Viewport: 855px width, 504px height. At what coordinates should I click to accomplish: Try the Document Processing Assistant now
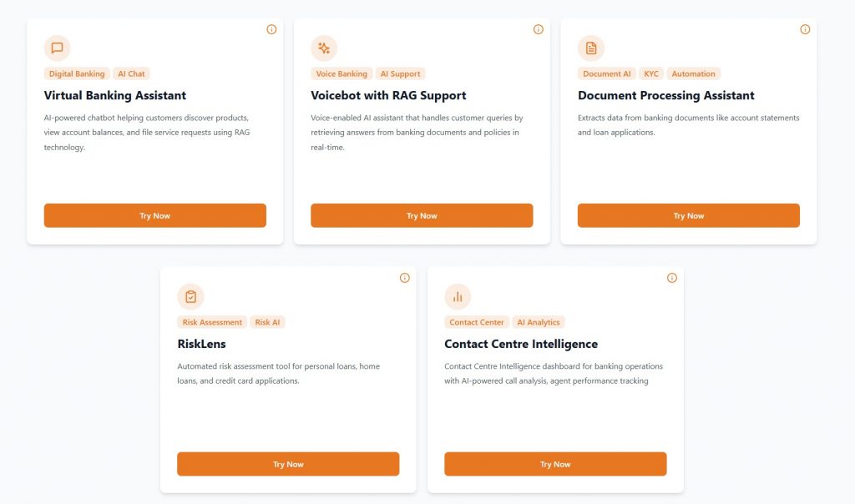pos(689,215)
